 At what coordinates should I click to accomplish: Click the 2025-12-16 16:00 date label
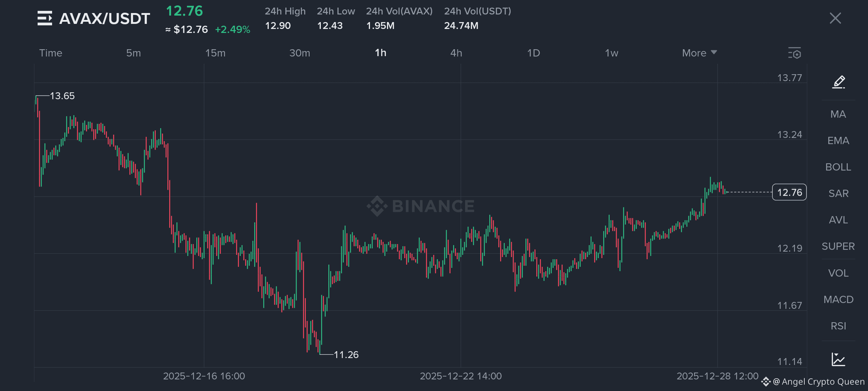pyautogui.click(x=204, y=376)
